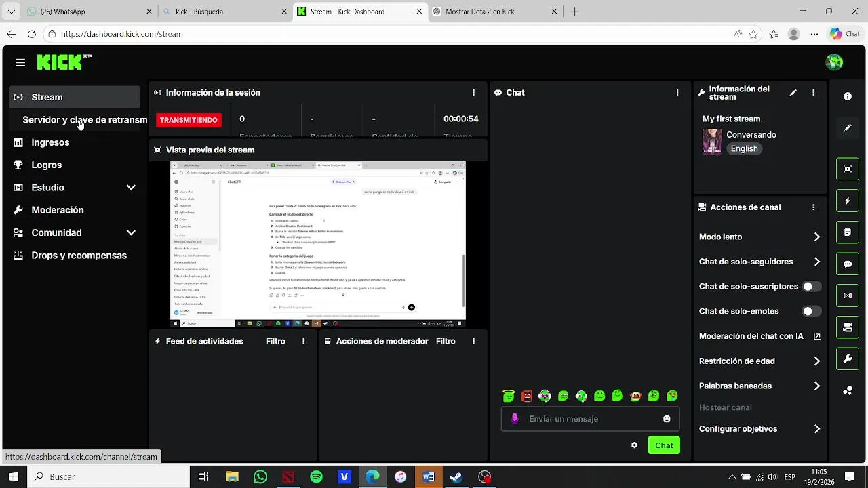The height and width of the screenshot is (488, 868).
Task: Click TRANSMITIENDO status badge
Action: [x=189, y=120]
